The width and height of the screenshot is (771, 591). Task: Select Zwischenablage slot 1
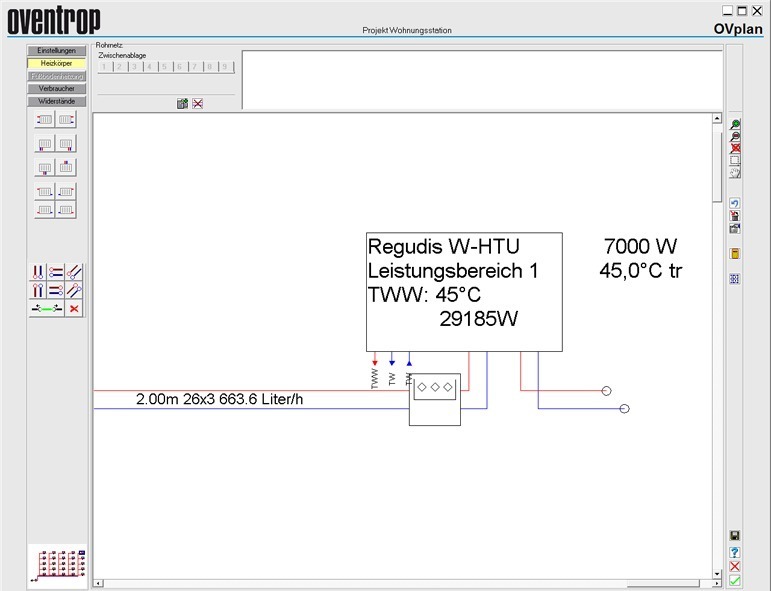[104, 66]
